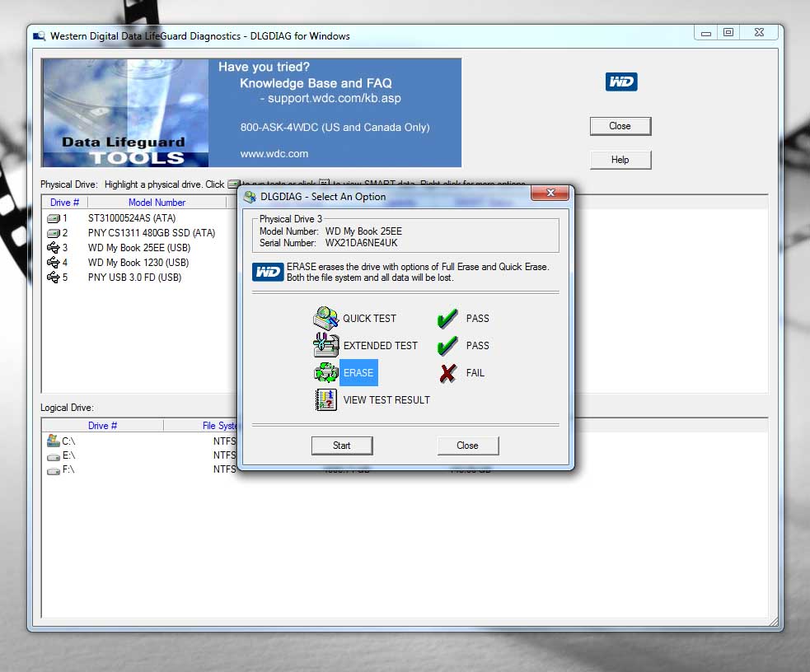Click www.wdc.com in the banner

tap(274, 154)
